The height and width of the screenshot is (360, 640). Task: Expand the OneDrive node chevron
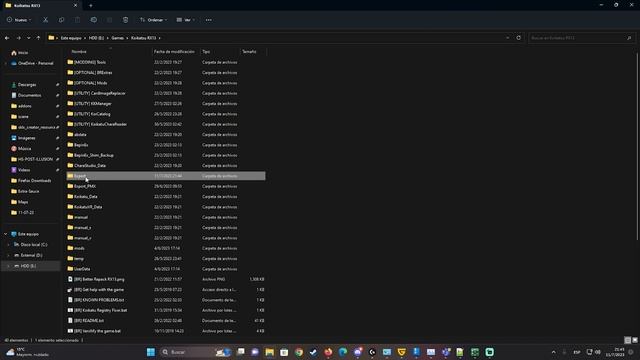click(5, 63)
